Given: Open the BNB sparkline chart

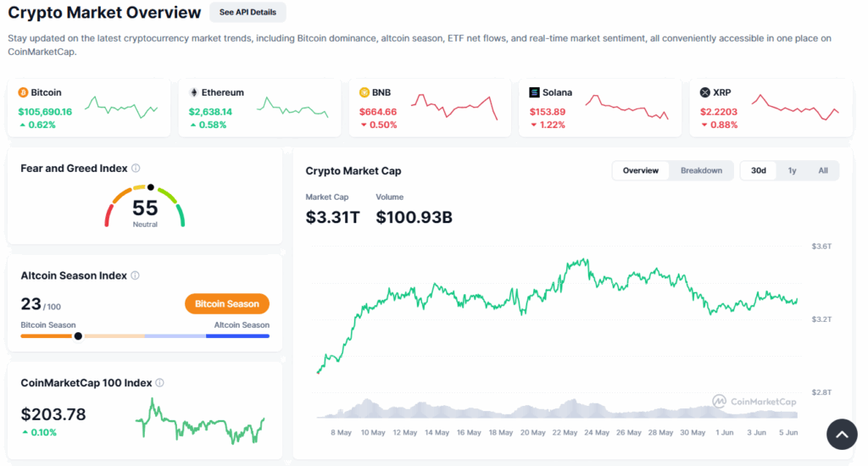Looking at the screenshot, I should tap(454, 107).
